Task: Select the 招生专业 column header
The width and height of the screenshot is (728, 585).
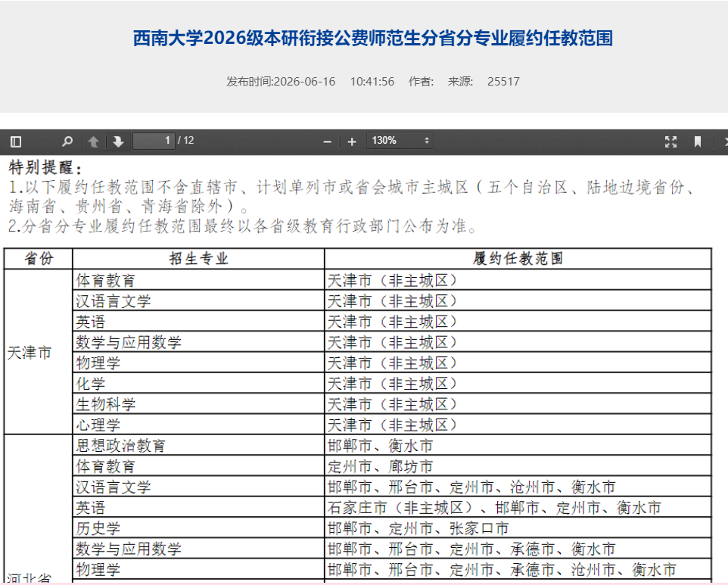Action: point(198,259)
